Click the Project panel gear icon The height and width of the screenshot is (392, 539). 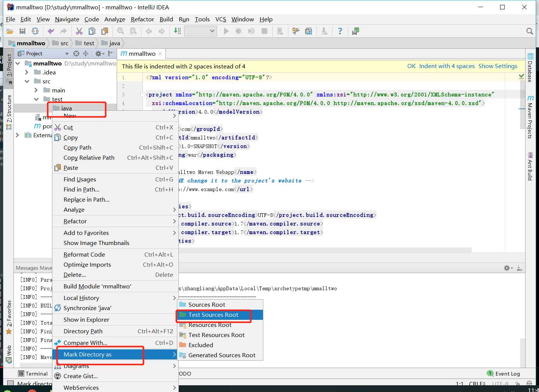pyautogui.click(x=99, y=53)
